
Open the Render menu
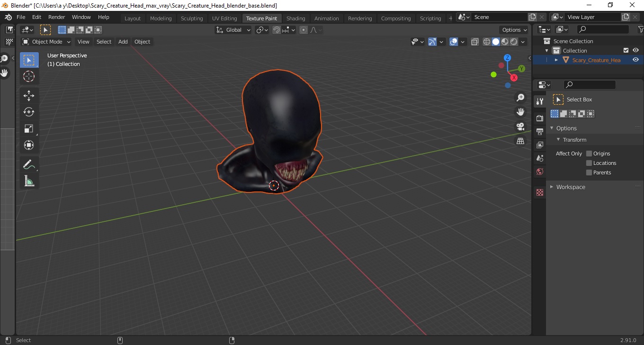tap(57, 17)
